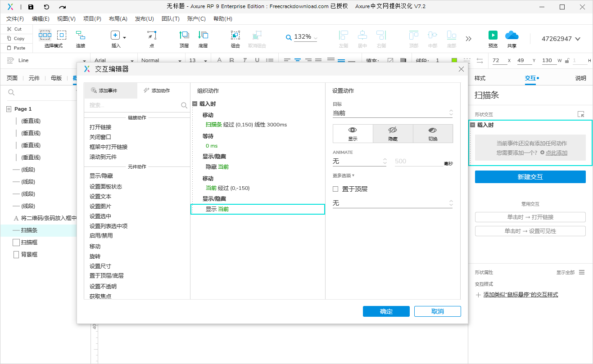Click the 共享 share cloud icon
This screenshot has width=593, height=364.
click(x=512, y=35)
